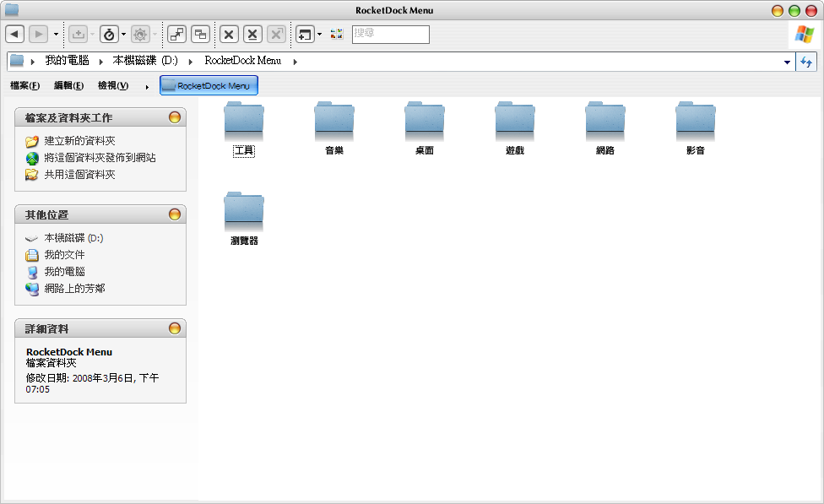824x504 pixels.
Task: Click 建立新的資料夾 link
Action: [x=80, y=141]
